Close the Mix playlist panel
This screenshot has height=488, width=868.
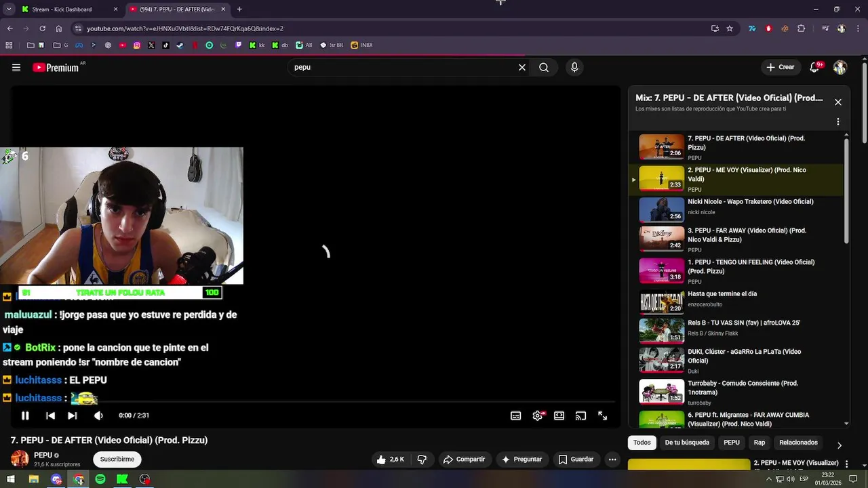click(x=838, y=102)
